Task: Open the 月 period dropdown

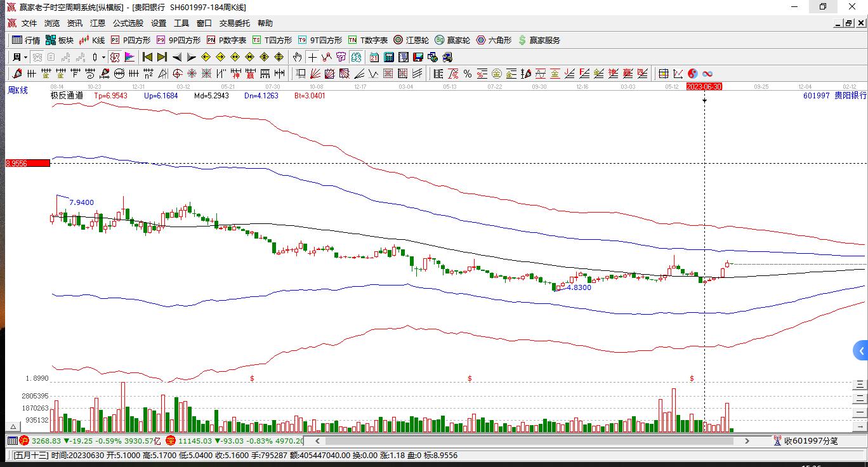Action: click(20, 57)
